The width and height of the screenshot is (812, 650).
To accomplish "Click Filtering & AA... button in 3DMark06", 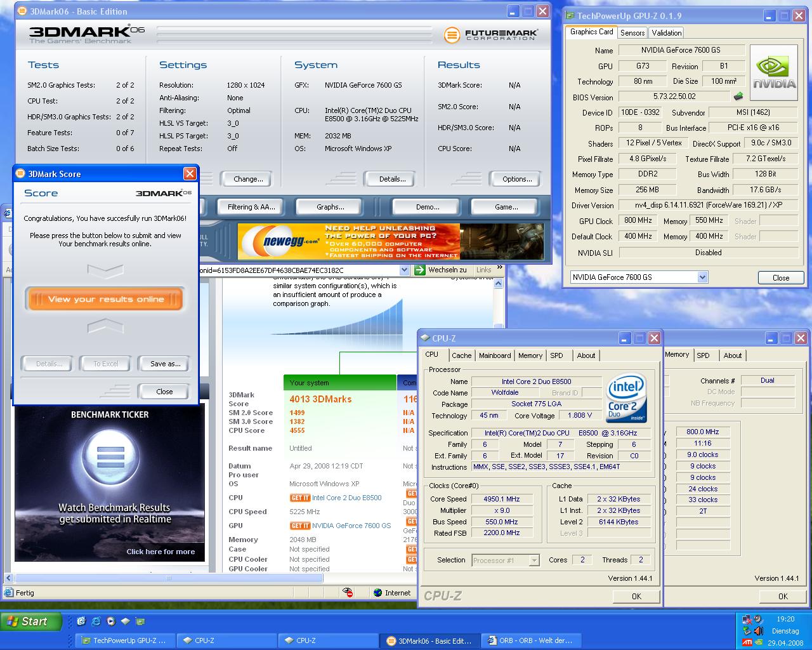I will [251, 207].
